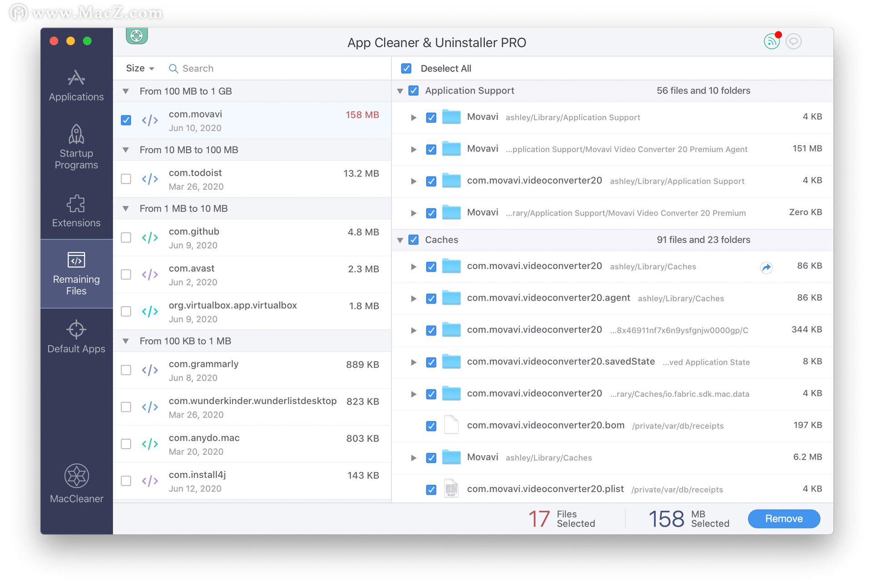The height and width of the screenshot is (588, 874).
Task: Open the Size sort dropdown
Action: (140, 68)
